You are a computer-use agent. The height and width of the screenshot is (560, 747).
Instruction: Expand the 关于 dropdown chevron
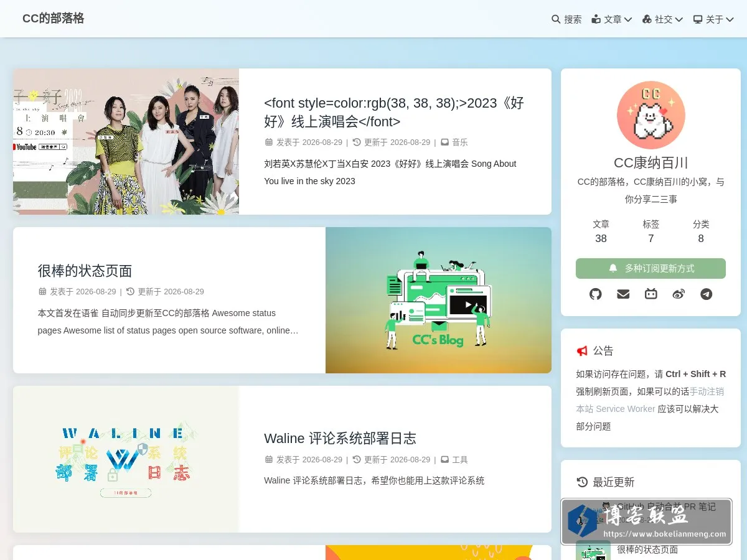[730, 20]
